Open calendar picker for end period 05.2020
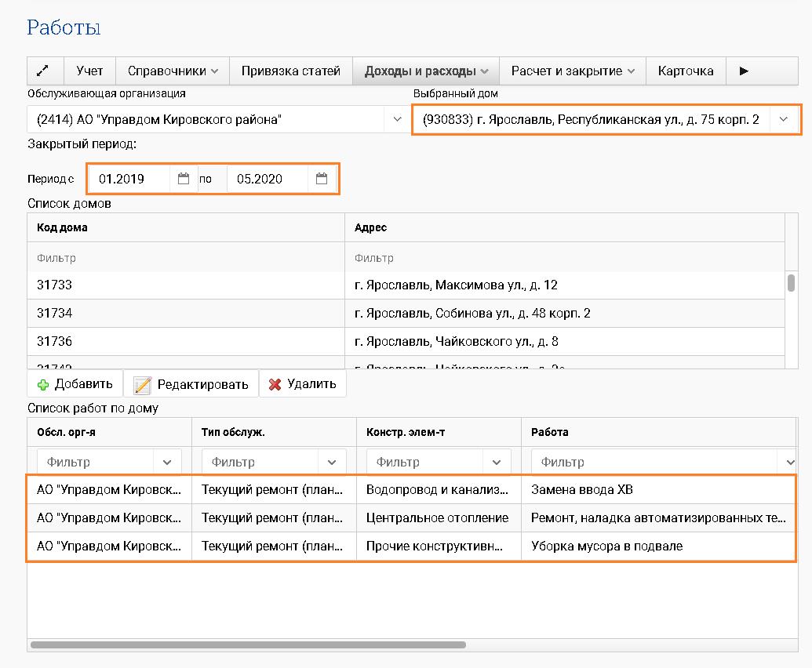The height and width of the screenshot is (668, 812). click(x=322, y=179)
